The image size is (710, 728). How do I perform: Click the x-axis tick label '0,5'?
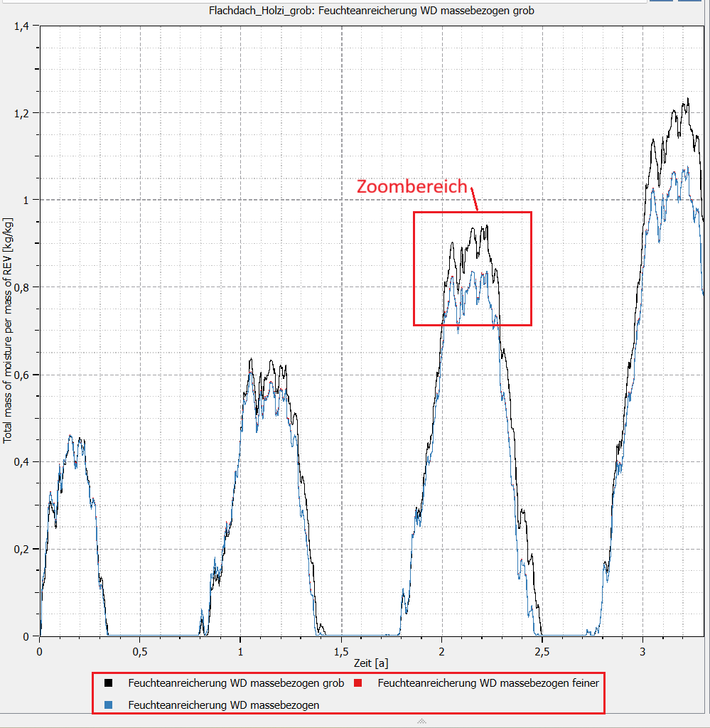(140, 652)
